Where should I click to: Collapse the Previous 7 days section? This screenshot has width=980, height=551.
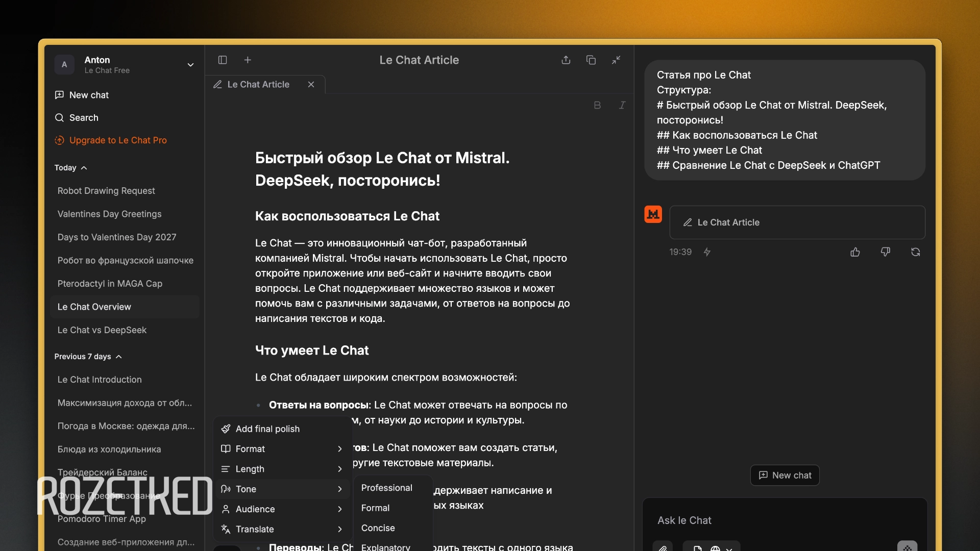point(88,357)
